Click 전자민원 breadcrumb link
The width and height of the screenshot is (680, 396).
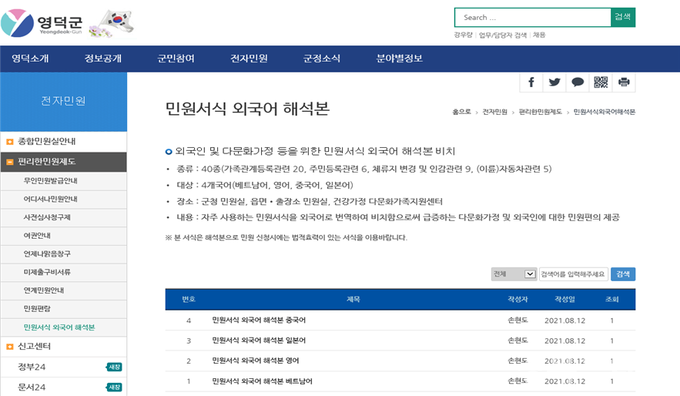point(495,112)
